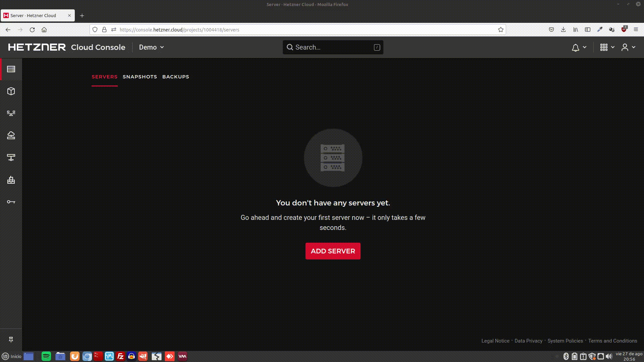Launch GIMP from the taskbar
Screen dimensions: 644x362
[x=143, y=356]
